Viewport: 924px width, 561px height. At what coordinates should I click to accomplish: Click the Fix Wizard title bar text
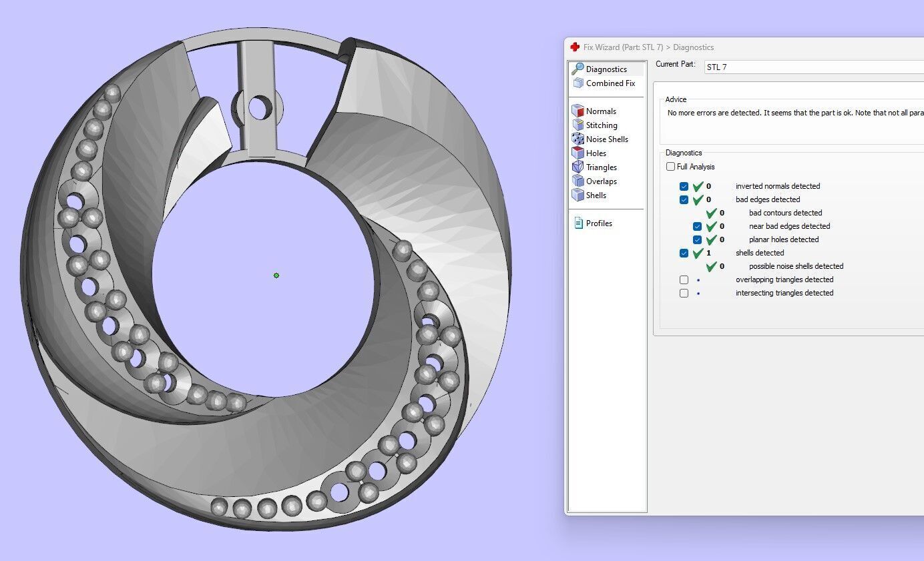pos(648,47)
